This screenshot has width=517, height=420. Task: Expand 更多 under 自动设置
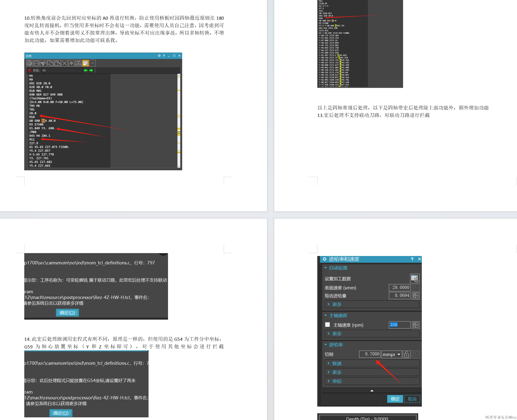(x=372, y=304)
